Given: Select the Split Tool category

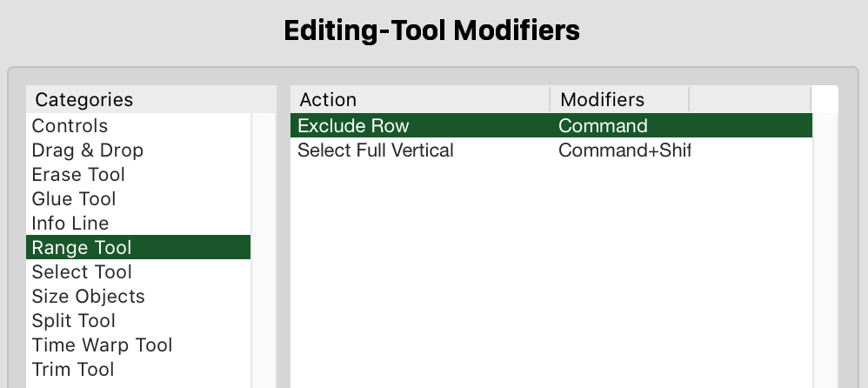Looking at the screenshot, I should [74, 321].
